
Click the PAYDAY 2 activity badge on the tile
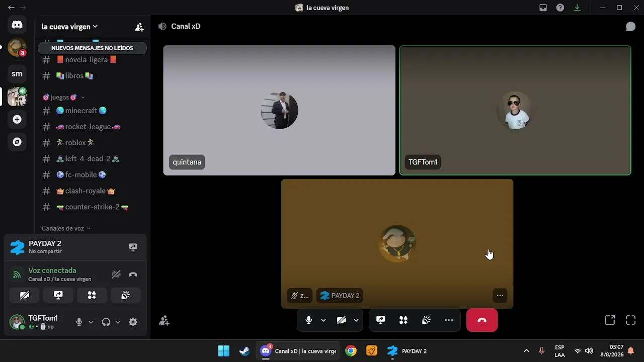tap(340, 296)
